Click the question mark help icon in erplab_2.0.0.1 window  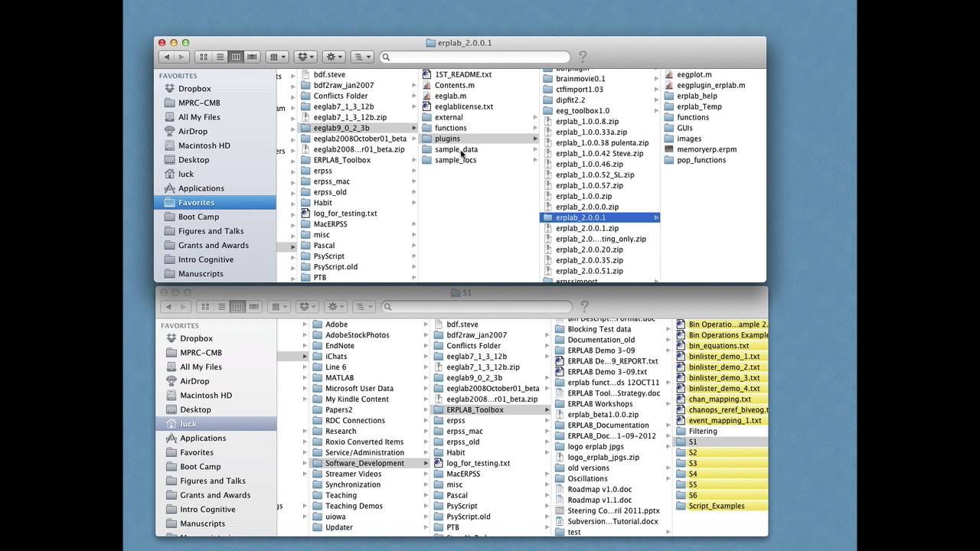pyautogui.click(x=583, y=57)
